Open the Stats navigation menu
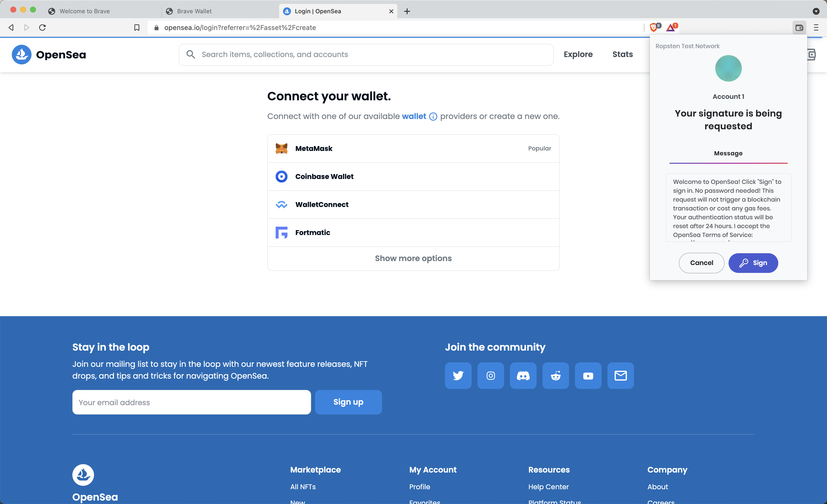 pyautogui.click(x=622, y=54)
